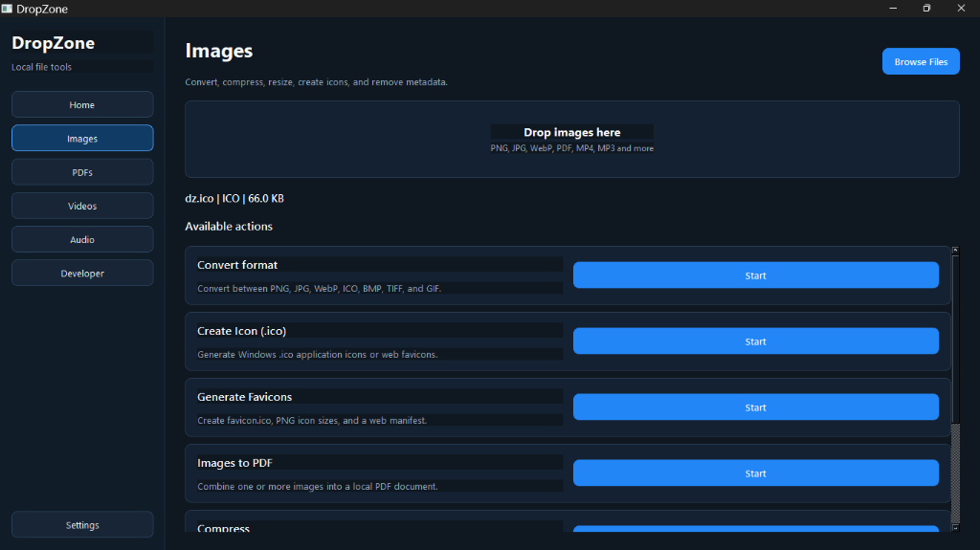Click the Local file tools subtitle
Image resolution: width=980 pixels, height=550 pixels.
[41, 67]
